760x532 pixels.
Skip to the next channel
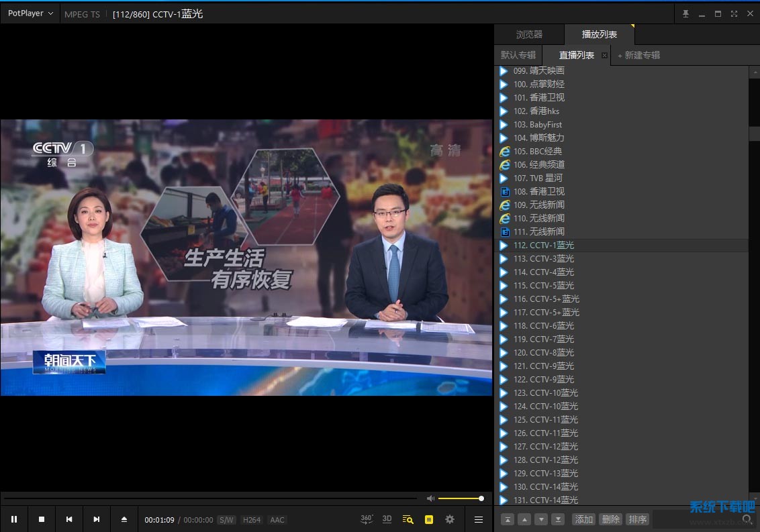tap(97, 519)
